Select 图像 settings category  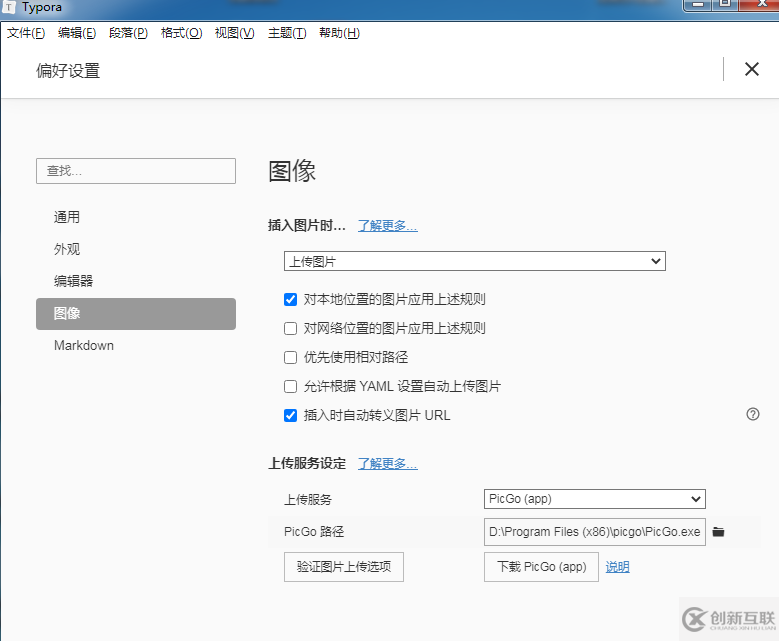[136, 314]
